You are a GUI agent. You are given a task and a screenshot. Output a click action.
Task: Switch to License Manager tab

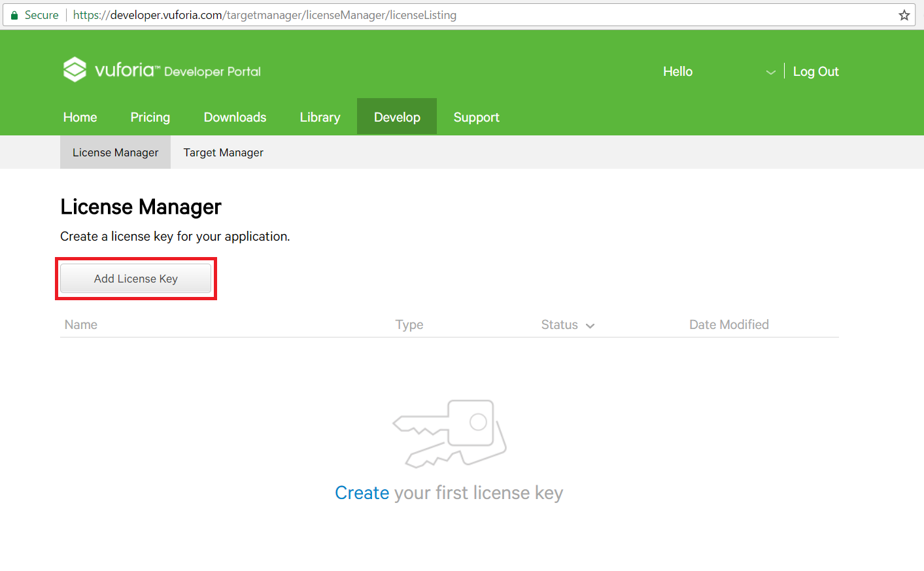[x=116, y=152]
